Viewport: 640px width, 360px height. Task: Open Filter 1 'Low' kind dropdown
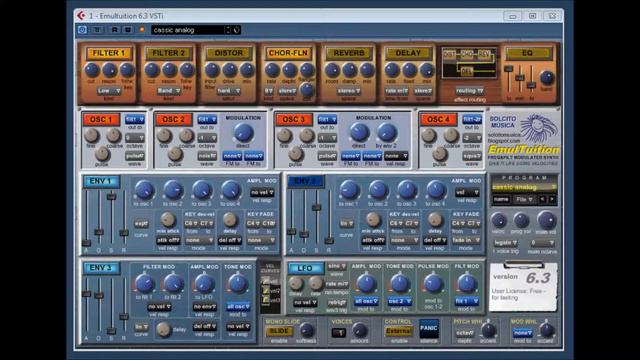click(109, 91)
